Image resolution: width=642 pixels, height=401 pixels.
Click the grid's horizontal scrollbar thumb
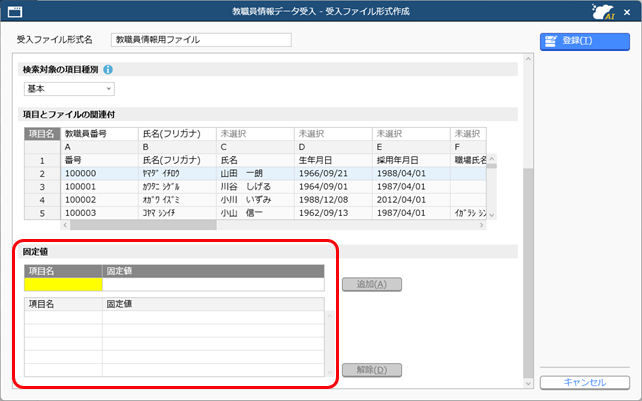(x=143, y=225)
